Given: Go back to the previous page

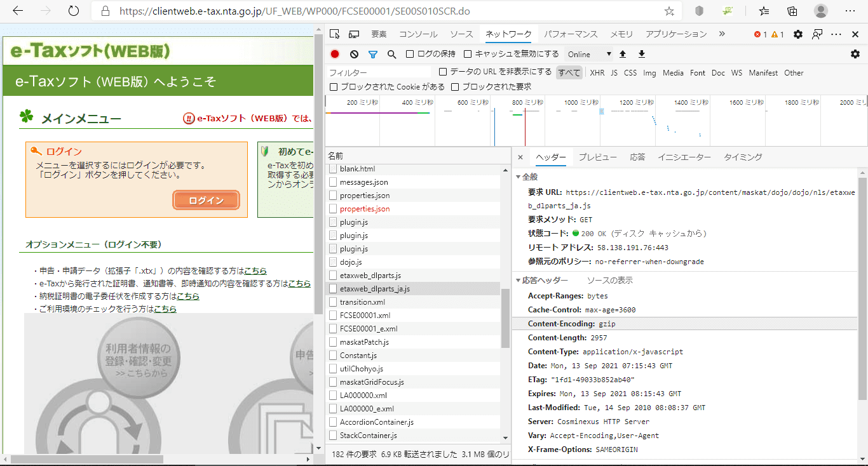Looking at the screenshot, I should point(18,11).
